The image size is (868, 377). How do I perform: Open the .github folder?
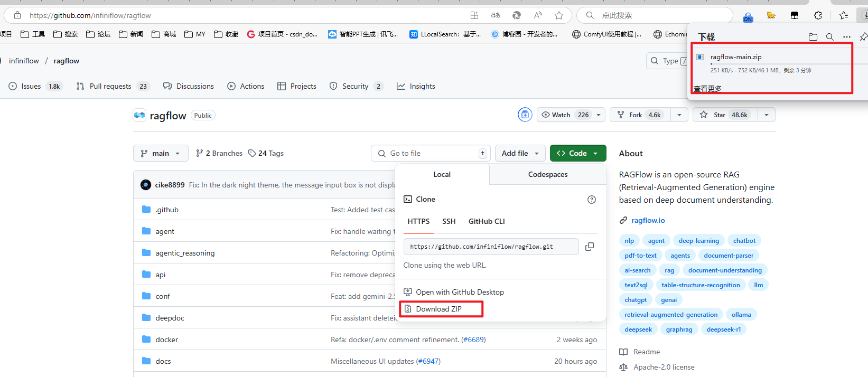(x=167, y=210)
